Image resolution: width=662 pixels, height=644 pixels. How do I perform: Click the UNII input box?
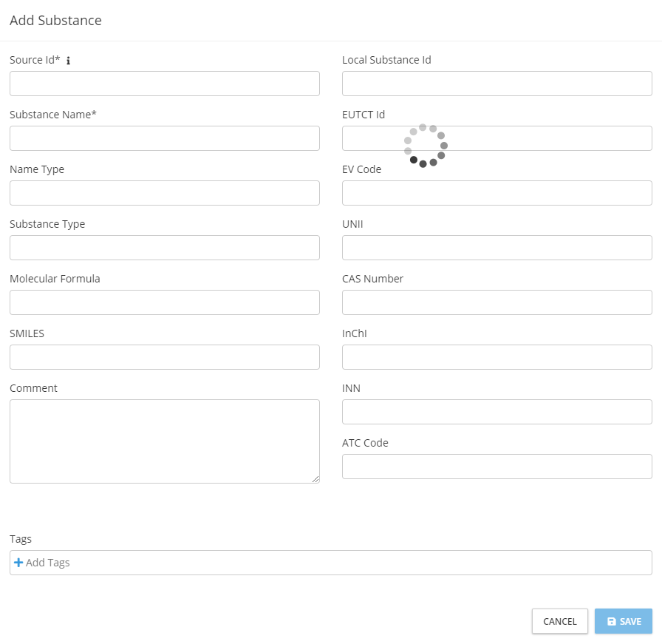[496, 248]
